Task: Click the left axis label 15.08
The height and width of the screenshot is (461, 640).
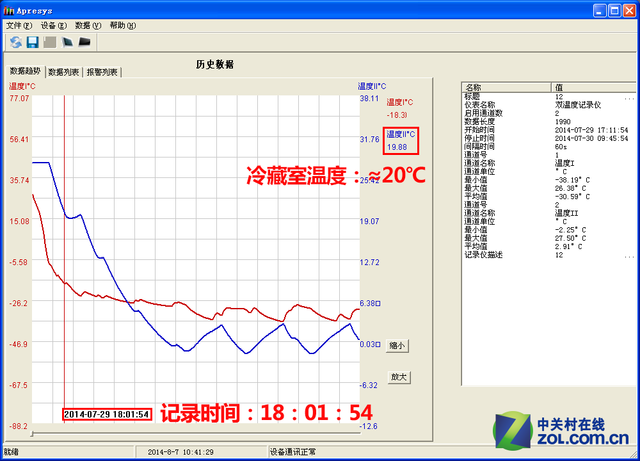Action: 19,221
